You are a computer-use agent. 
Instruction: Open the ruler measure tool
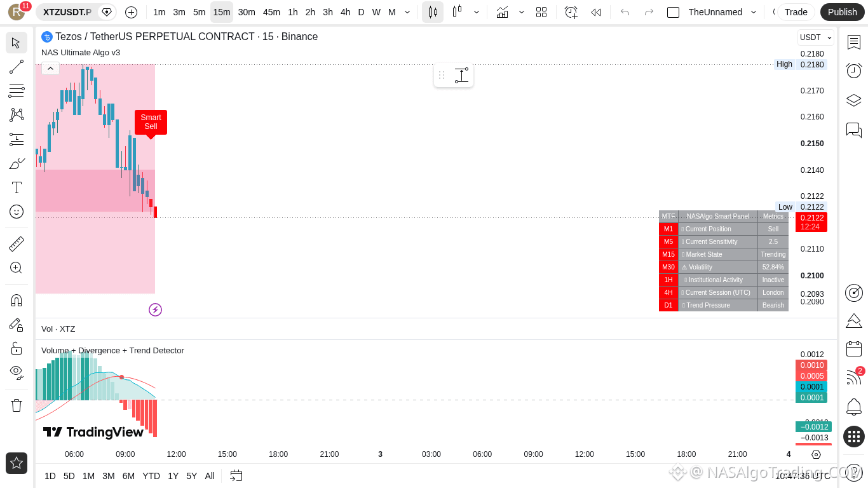(x=17, y=243)
